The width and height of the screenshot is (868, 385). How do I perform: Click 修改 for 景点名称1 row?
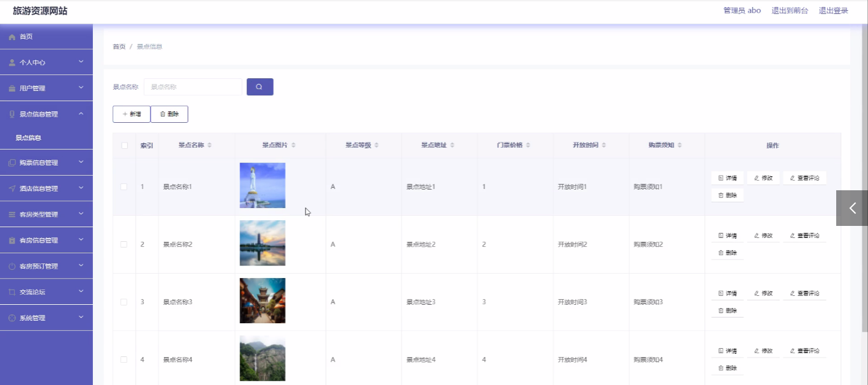tap(763, 178)
